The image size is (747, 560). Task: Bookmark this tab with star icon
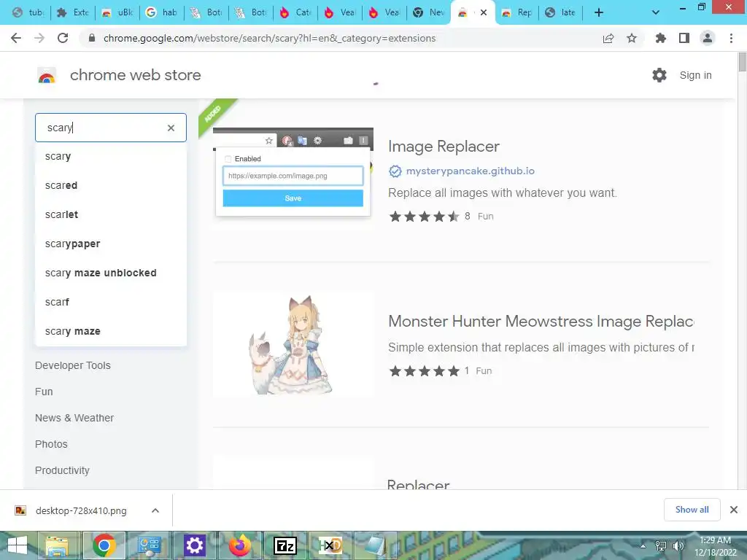[x=632, y=38]
